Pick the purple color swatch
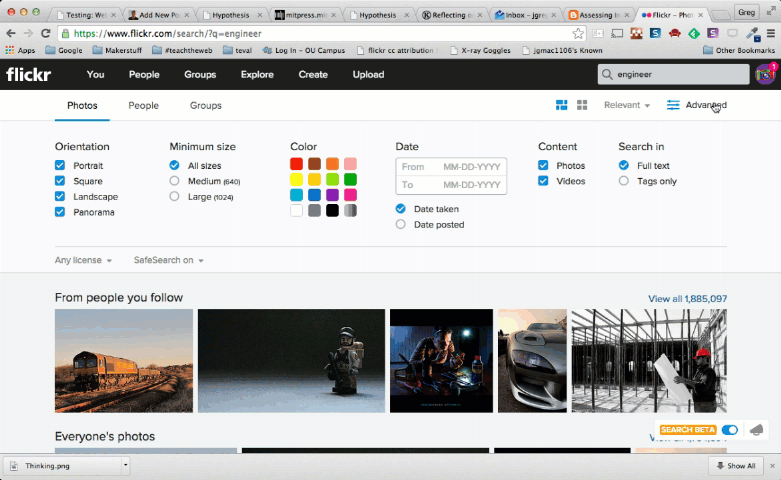Image resolution: width=781 pixels, height=480 pixels. click(x=332, y=195)
